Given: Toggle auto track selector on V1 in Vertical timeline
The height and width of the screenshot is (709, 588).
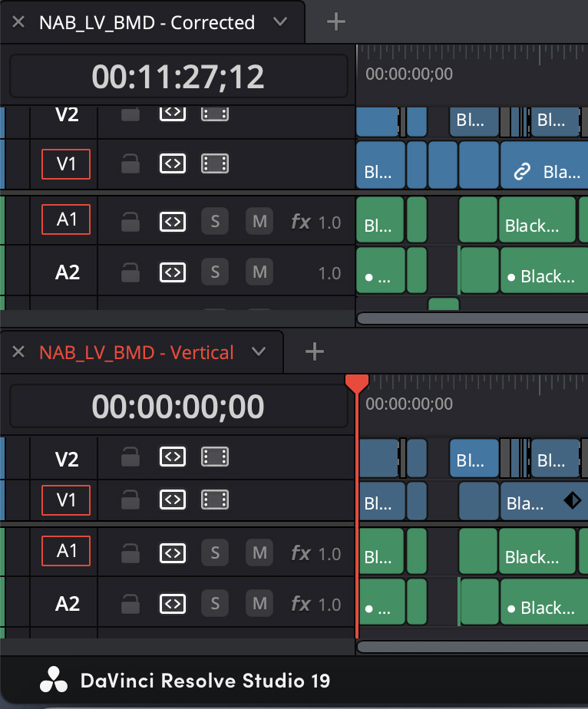Looking at the screenshot, I should [x=172, y=500].
